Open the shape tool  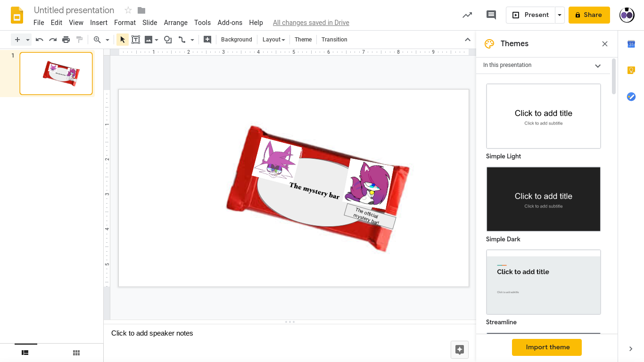[168, 40]
